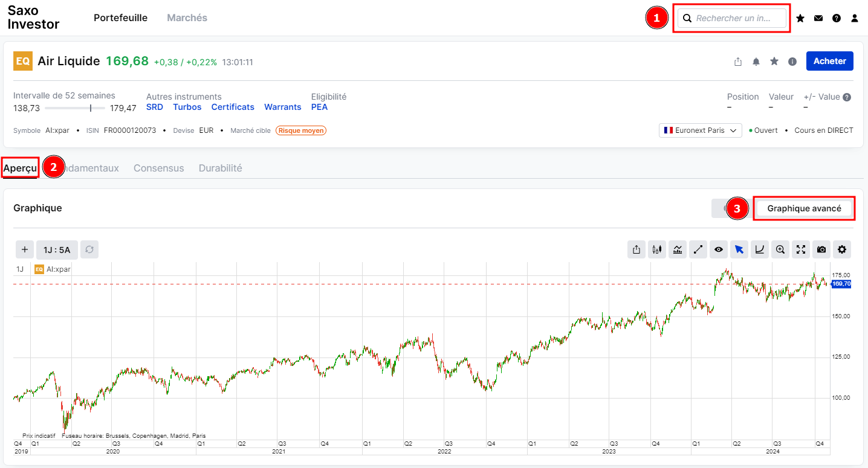The width and height of the screenshot is (868, 468).
Task: Open the SRD instruments link
Action: tap(155, 107)
